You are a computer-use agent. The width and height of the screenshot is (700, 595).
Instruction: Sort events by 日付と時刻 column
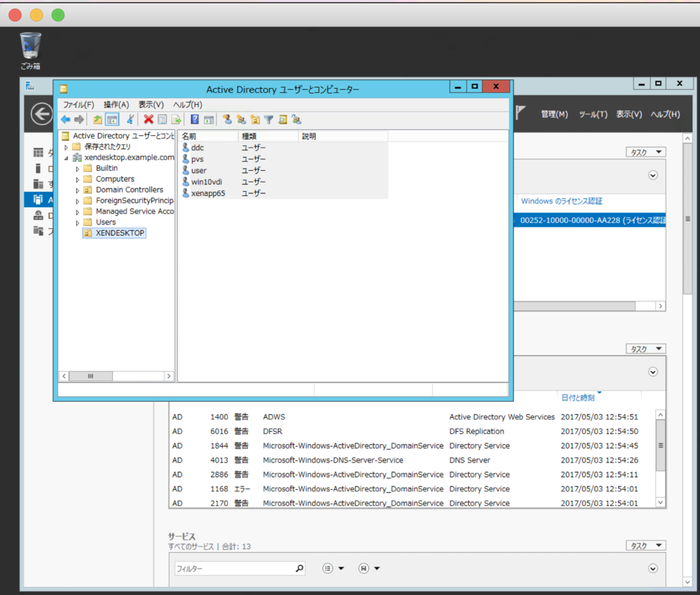(578, 398)
